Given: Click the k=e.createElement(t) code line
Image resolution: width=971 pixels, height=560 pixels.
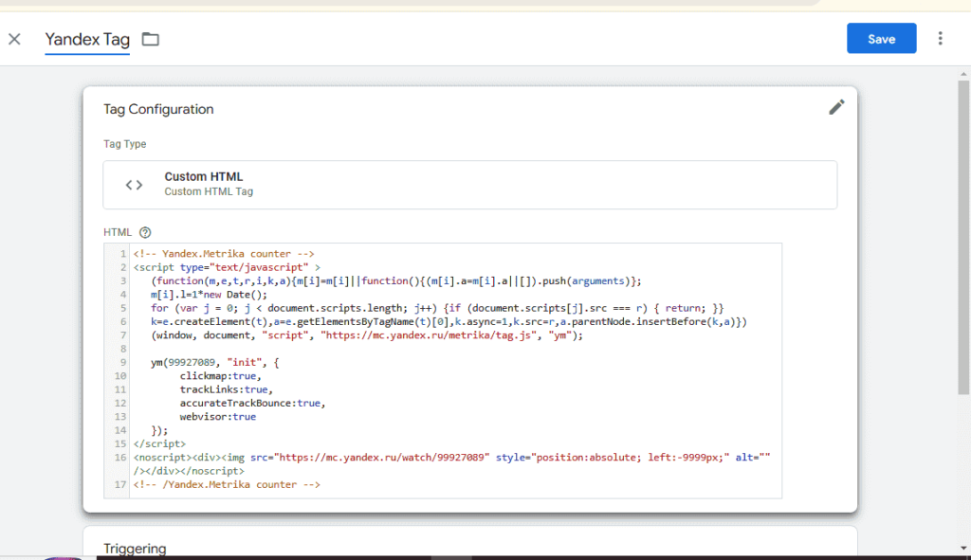Looking at the screenshot, I should pyautogui.click(x=449, y=322).
